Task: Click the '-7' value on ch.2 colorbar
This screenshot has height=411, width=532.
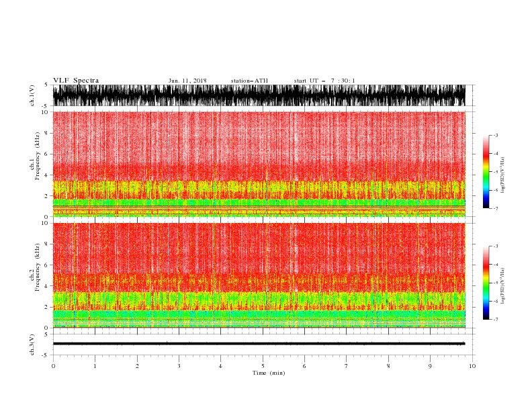Action: pos(495,320)
